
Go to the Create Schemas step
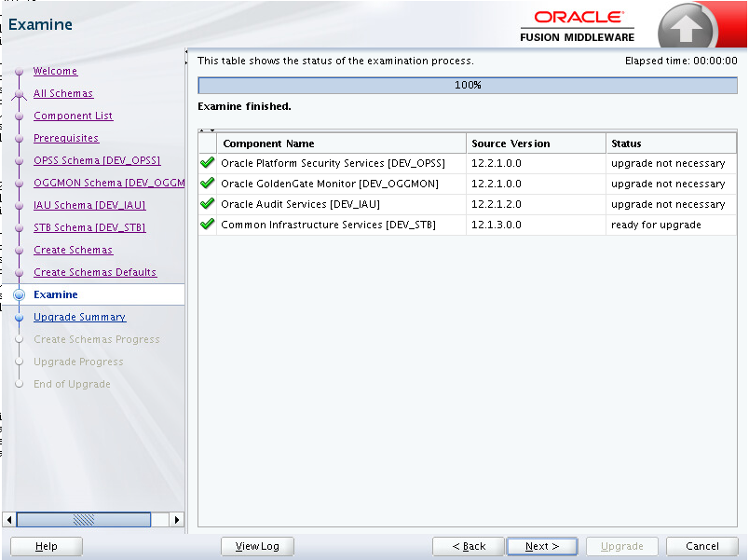pyautogui.click(x=73, y=250)
